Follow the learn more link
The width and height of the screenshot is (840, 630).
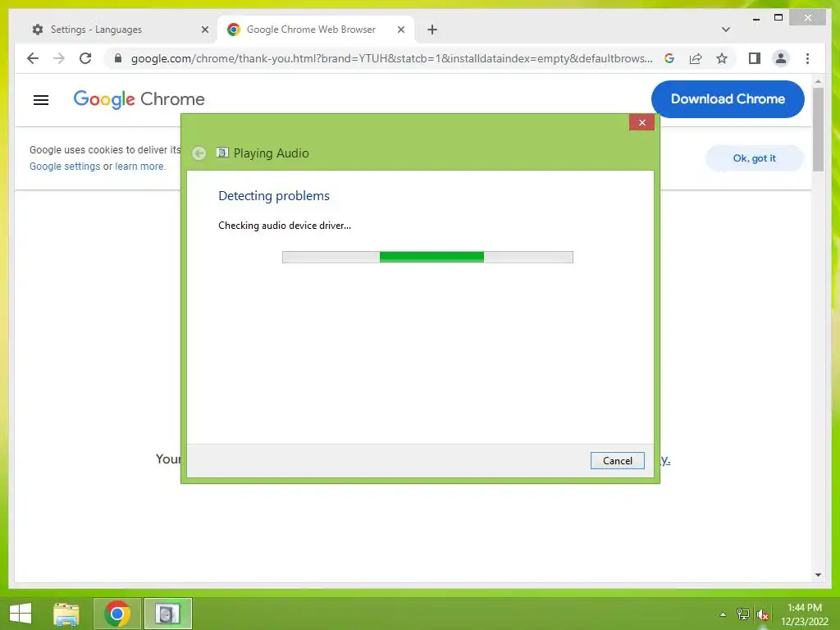[139, 166]
